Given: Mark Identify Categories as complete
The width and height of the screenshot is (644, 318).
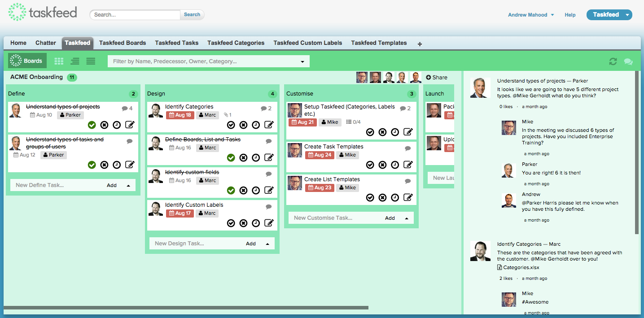Looking at the screenshot, I should 231,125.
